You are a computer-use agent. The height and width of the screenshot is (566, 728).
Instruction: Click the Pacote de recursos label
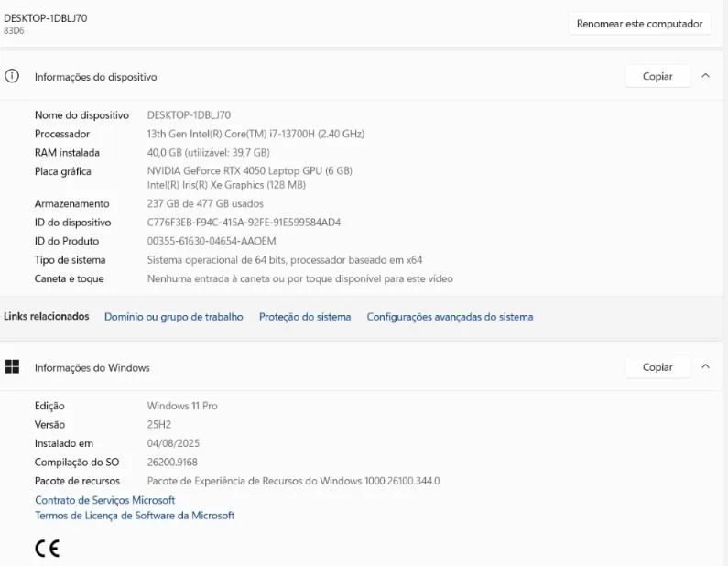tap(77, 481)
